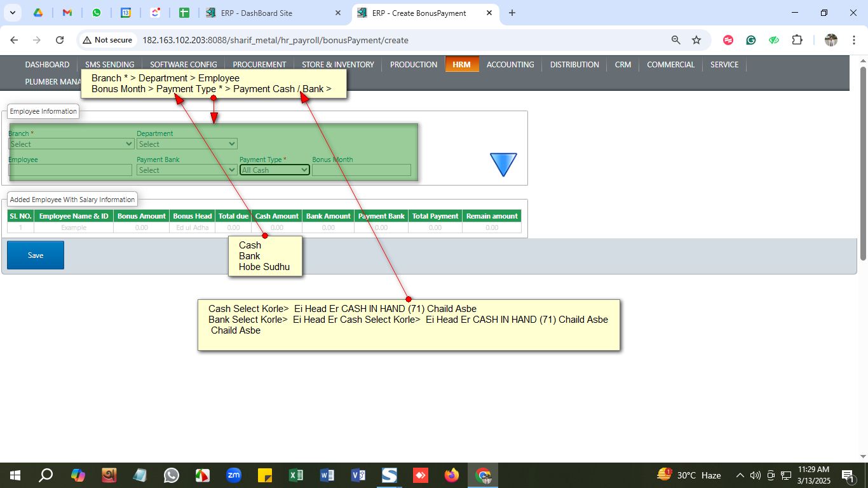The height and width of the screenshot is (488, 868).
Task: Launch Word from the taskbar
Action: click(x=327, y=475)
